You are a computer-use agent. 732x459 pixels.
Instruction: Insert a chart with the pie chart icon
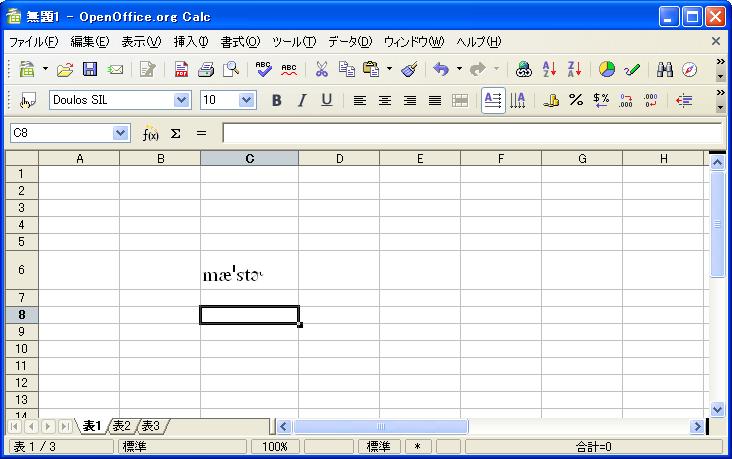[x=607, y=70]
